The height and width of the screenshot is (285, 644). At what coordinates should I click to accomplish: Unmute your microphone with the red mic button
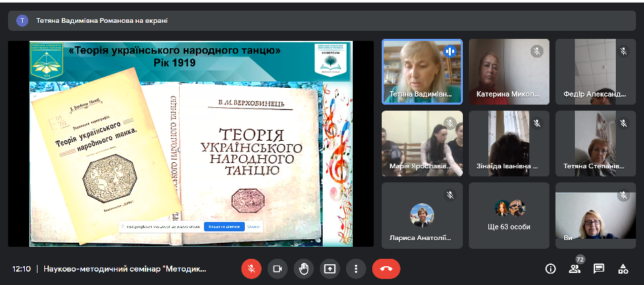pyautogui.click(x=252, y=269)
